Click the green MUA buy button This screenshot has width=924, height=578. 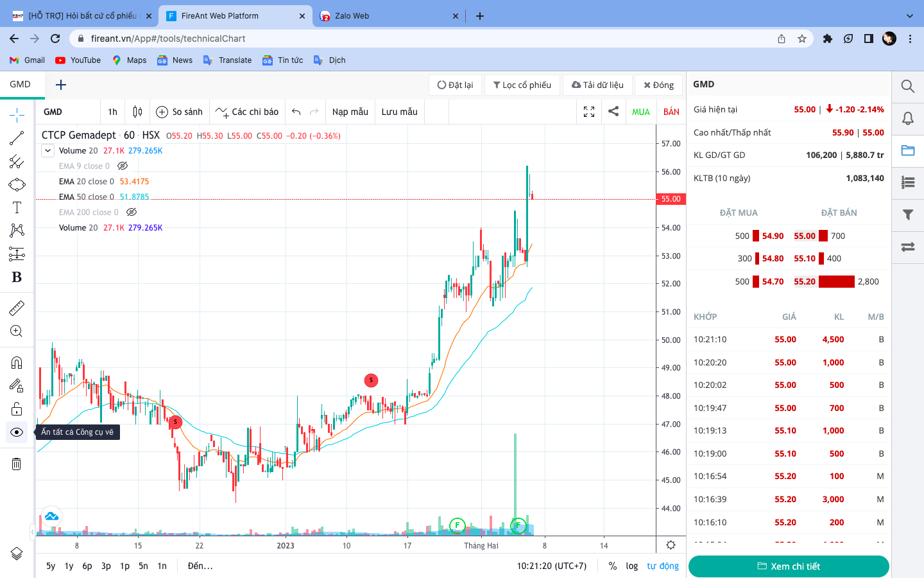pyautogui.click(x=641, y=112)
